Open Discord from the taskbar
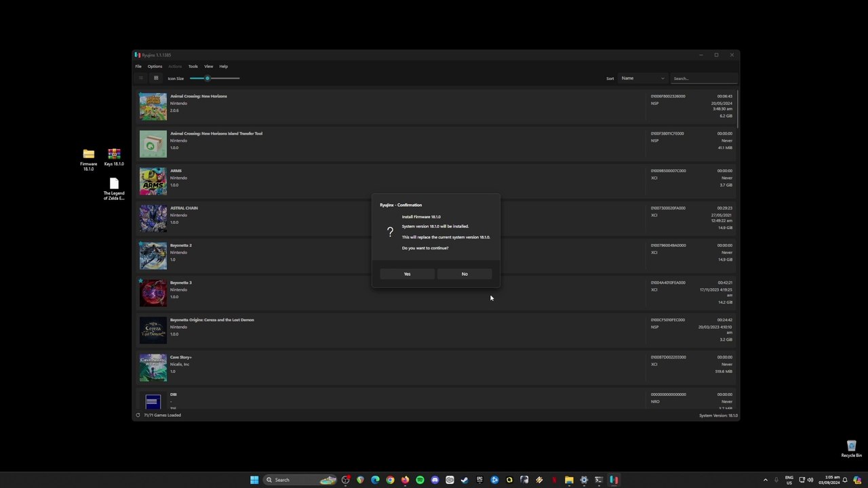 435,480
